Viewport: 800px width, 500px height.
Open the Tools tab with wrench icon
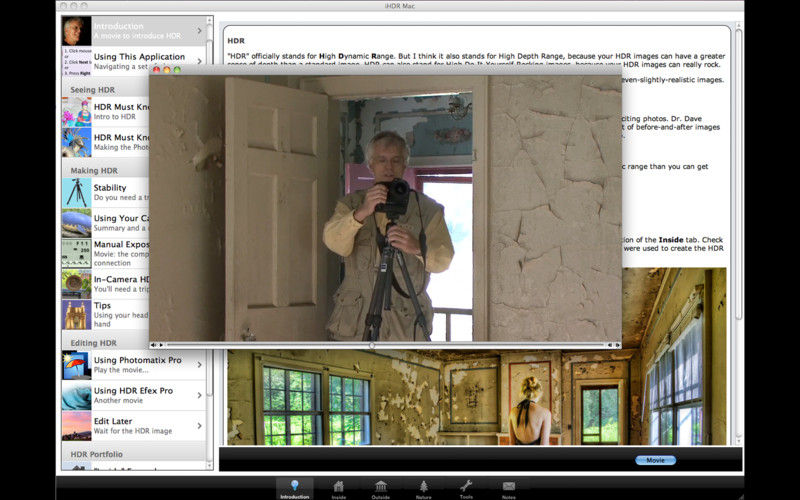pos(466,489)
